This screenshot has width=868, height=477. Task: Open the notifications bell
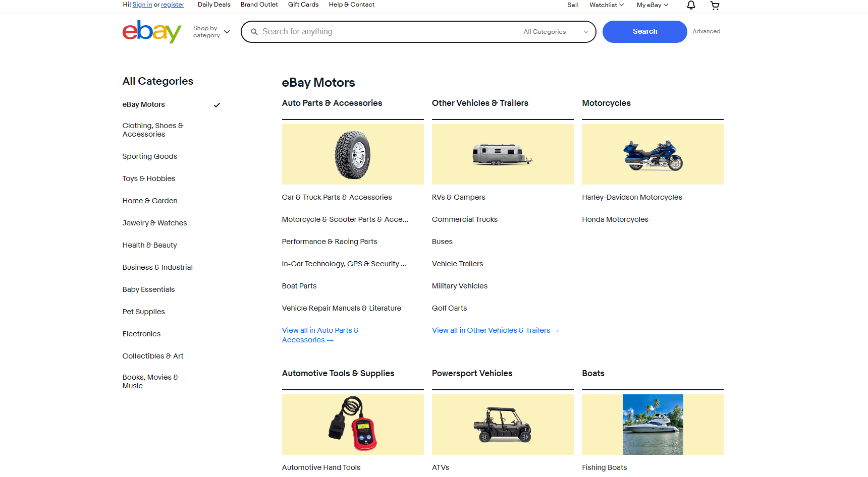click(690, 5)
